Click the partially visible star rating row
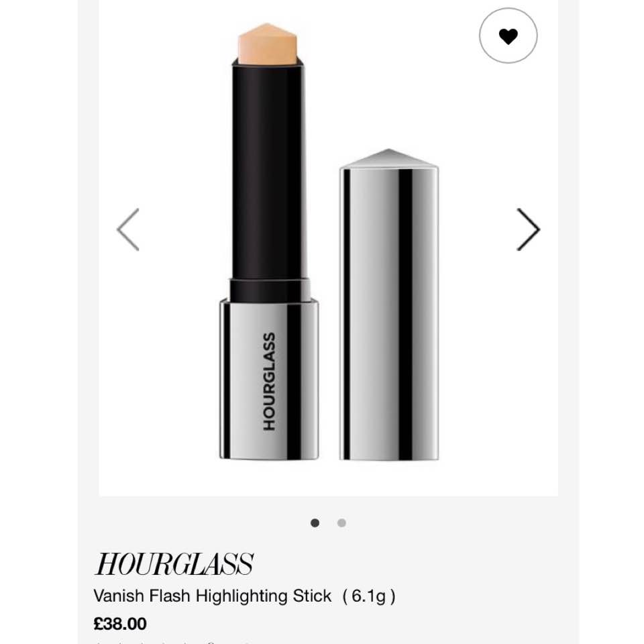644x644 pixels. pos(172,642)
